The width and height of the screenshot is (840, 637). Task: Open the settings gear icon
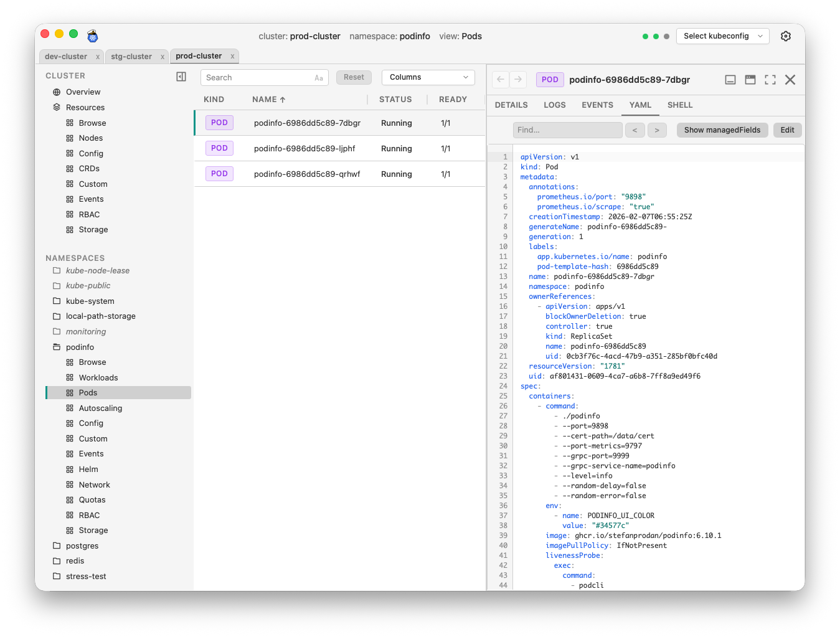tap(786, 36)
